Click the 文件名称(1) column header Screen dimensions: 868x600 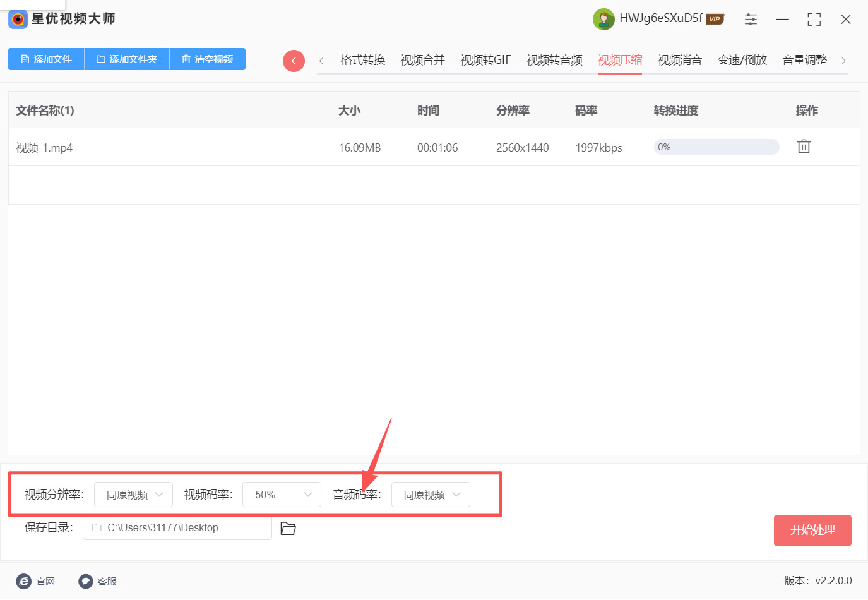click(x=45, y=111)
